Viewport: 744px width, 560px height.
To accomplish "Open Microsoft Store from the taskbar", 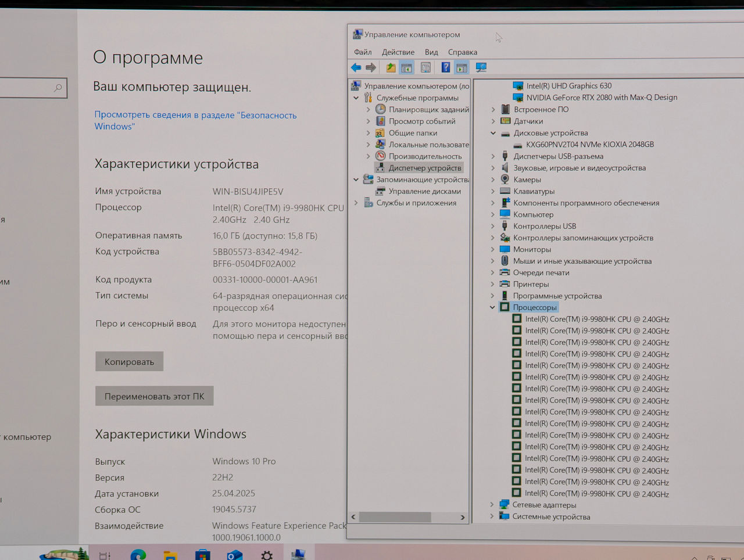I will click(x=202, y=555).
